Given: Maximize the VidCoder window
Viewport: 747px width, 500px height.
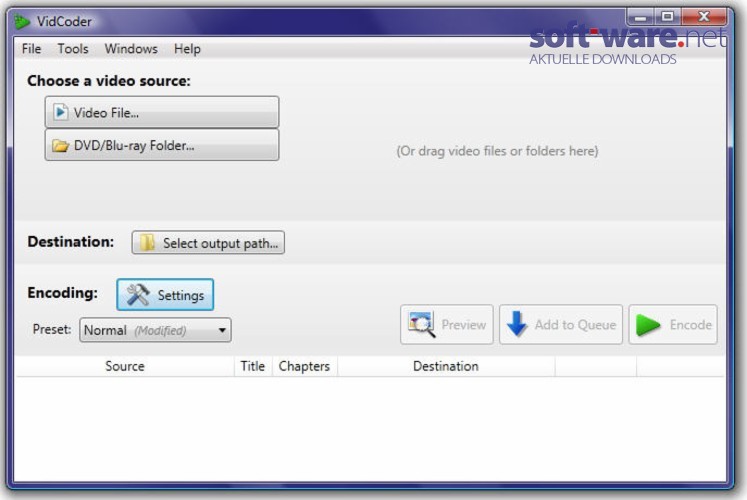Looking at the screenshot, I should (x=668, y=17).
